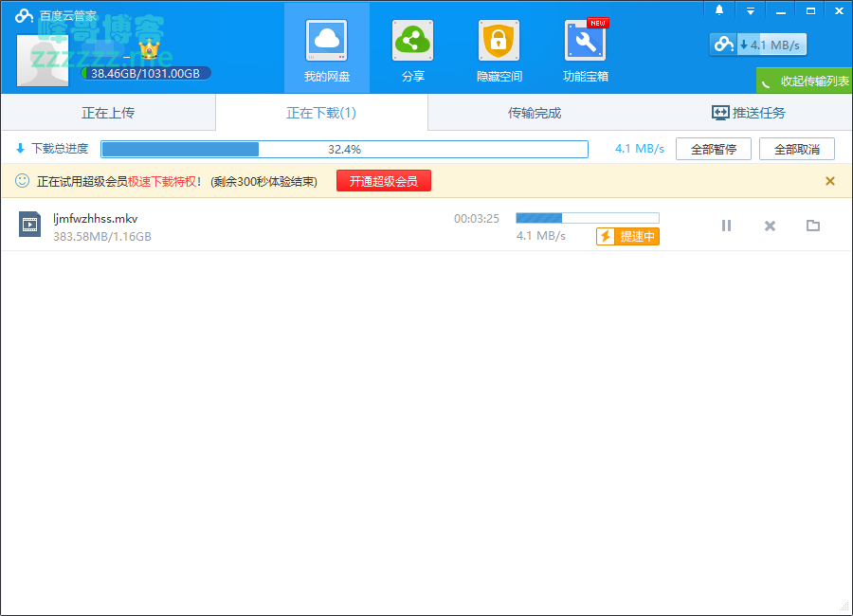Switch to the 传输完成 completed tab
This screenshot has height=616, width=853.
[x=535, y=113]
